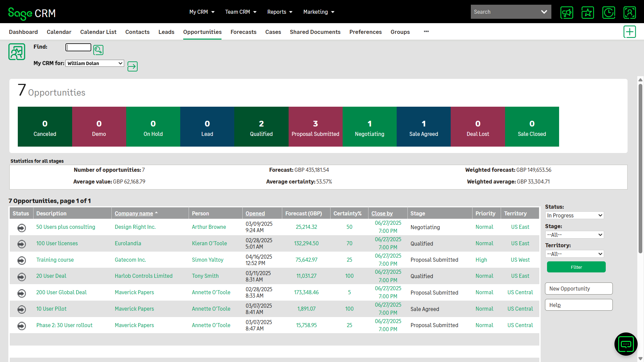Viewport: 644px width, 362px height.
Task: Select the Negotiating stage tile
Action: point(369,127)
